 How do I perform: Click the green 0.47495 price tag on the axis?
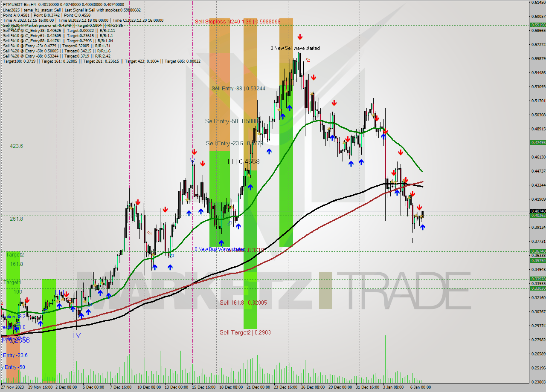(x=537, y=142)
